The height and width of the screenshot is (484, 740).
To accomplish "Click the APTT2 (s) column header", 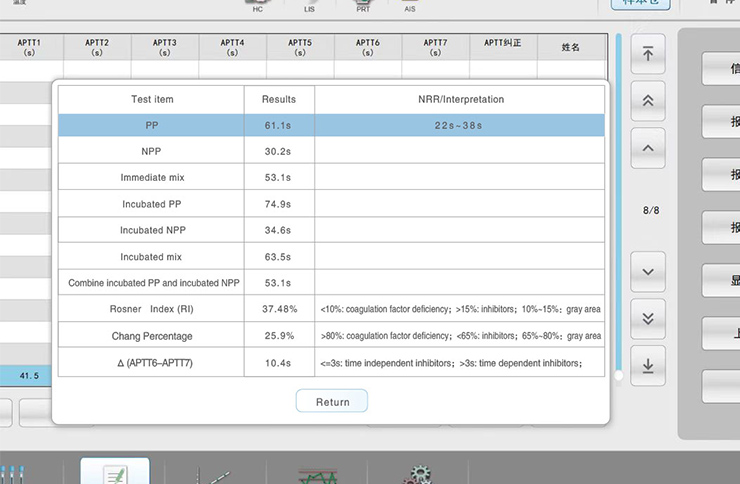I will click(97, 47).
